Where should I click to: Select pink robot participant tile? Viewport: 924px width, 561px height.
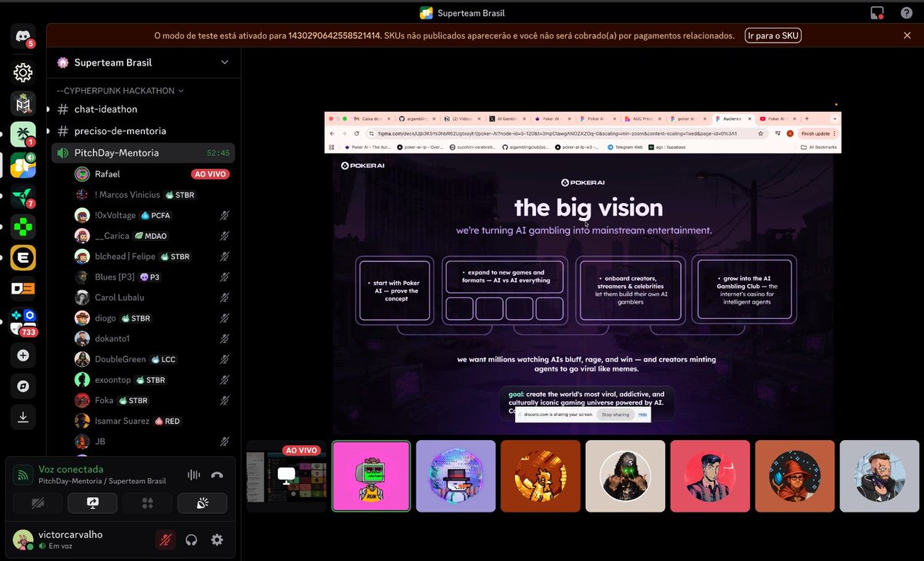(371, 475)
